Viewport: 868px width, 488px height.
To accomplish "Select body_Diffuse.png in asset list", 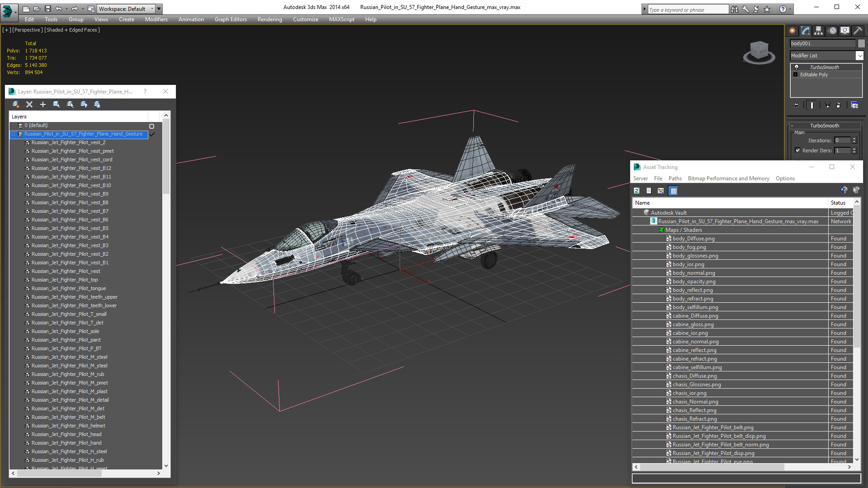I will click(x=693, y=239).
